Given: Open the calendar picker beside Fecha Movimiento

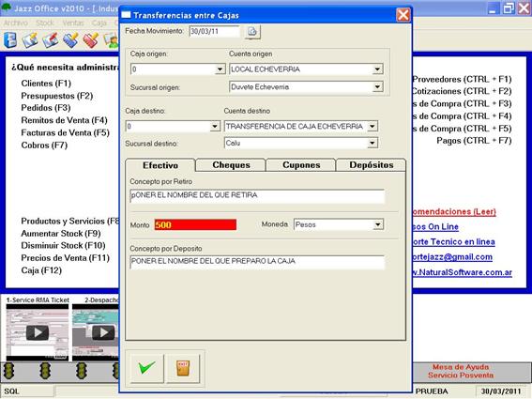Looking at the screenshot, I should [252, 32].
